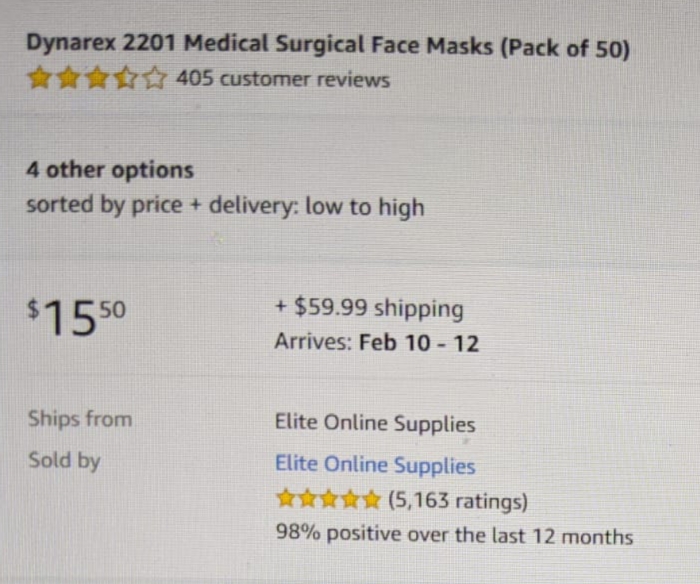Click the empty fifth product rating star
Screen dimensions: 700x584
pos(154,78)
